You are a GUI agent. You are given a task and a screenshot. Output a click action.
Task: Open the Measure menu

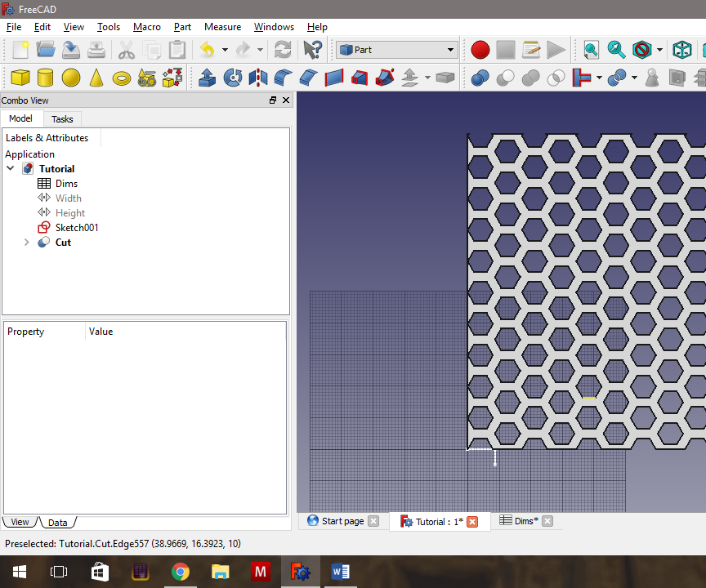(x=222, y=27)
